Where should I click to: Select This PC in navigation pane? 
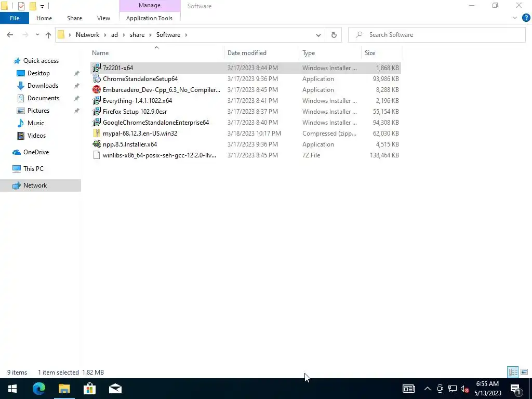coord(33,169)
